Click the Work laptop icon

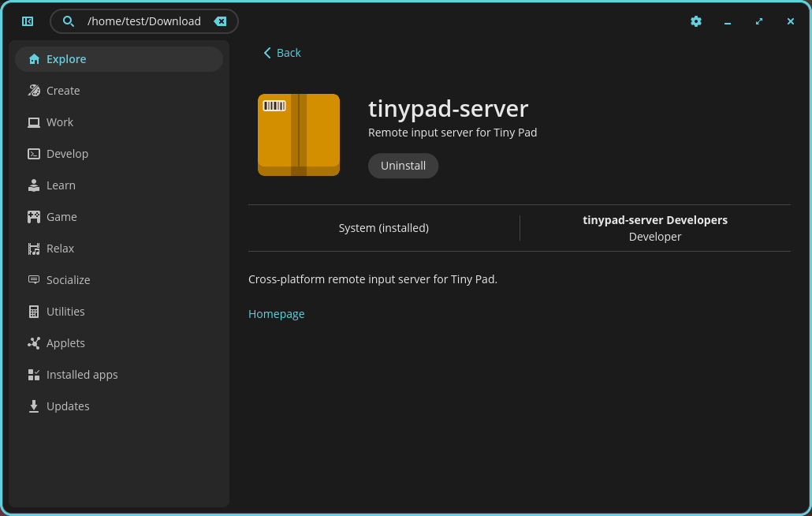(34, 122)
